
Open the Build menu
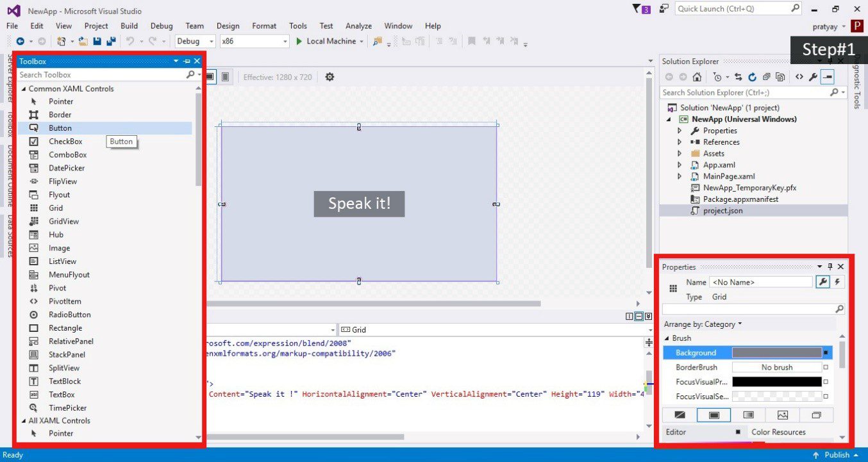[129, 26]
